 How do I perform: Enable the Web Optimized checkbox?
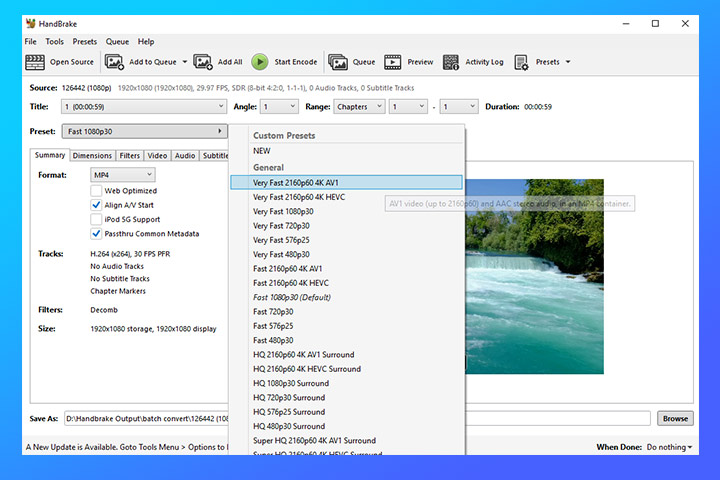[x=96, y=191]
